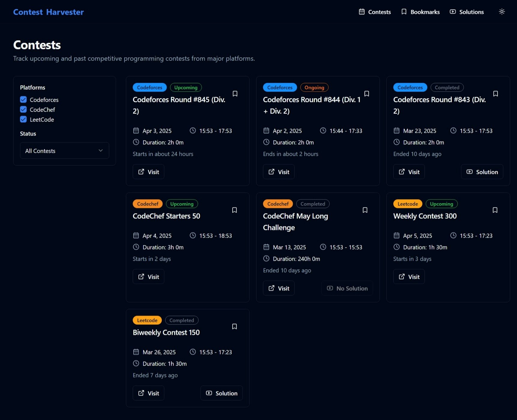Visit Codeforces Round #845 page

tap(149, 172)
